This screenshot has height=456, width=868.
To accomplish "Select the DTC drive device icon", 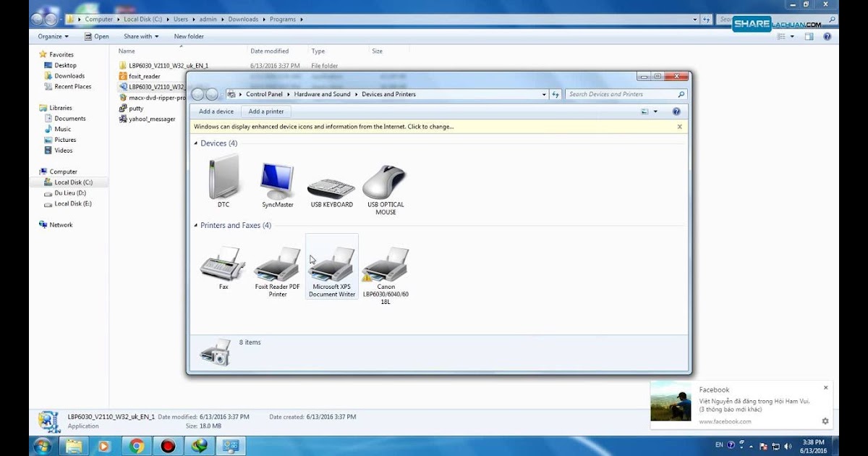I will click(x=224, y=181).
